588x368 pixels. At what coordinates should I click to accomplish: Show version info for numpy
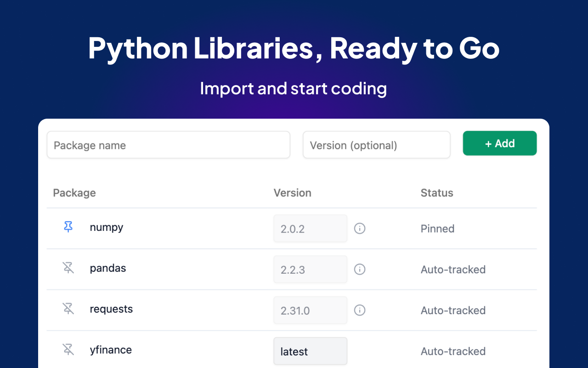tap(360, 228)
